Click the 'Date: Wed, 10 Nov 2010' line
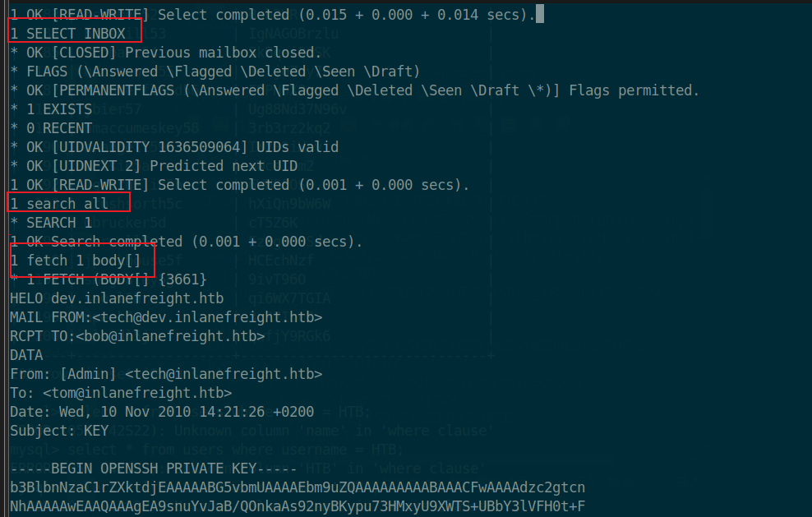This screenshot has width=812, height=517. [x=162, y=412]
